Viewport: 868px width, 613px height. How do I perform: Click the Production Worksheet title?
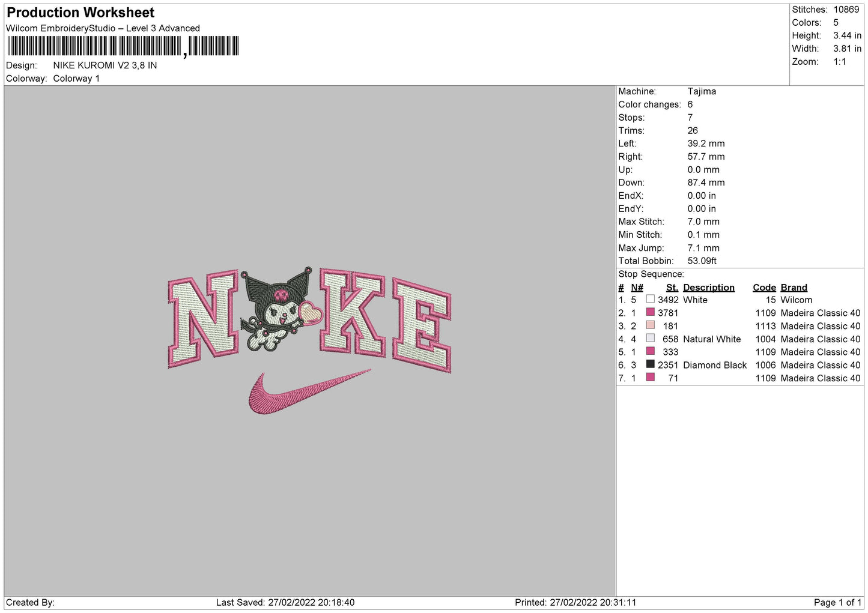(80, 13)
